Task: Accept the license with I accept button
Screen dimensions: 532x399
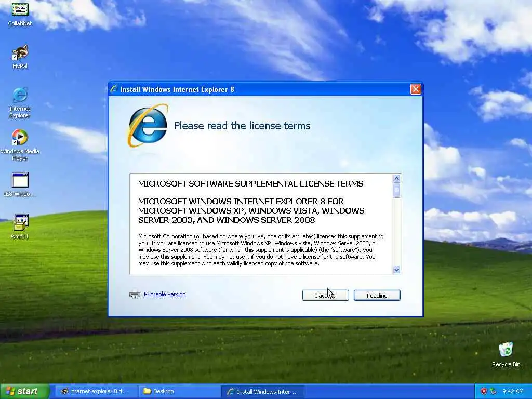Action: click(x=325, y=296)
